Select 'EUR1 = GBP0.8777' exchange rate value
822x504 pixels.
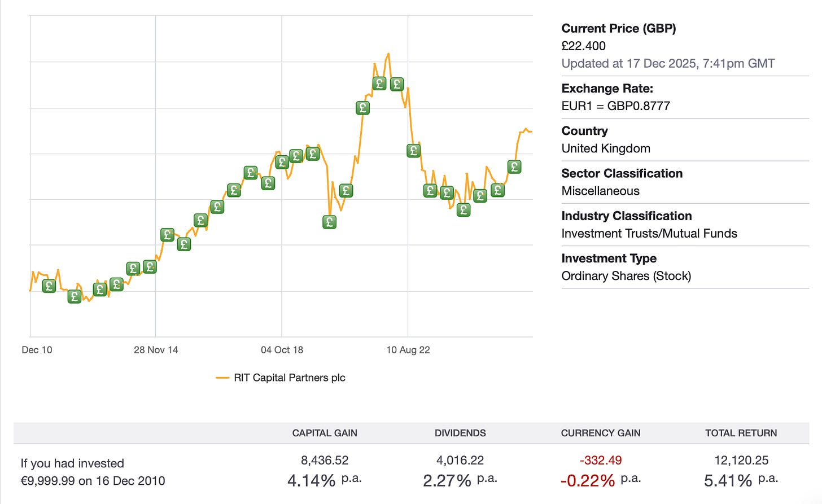click(x=616, y=106)
